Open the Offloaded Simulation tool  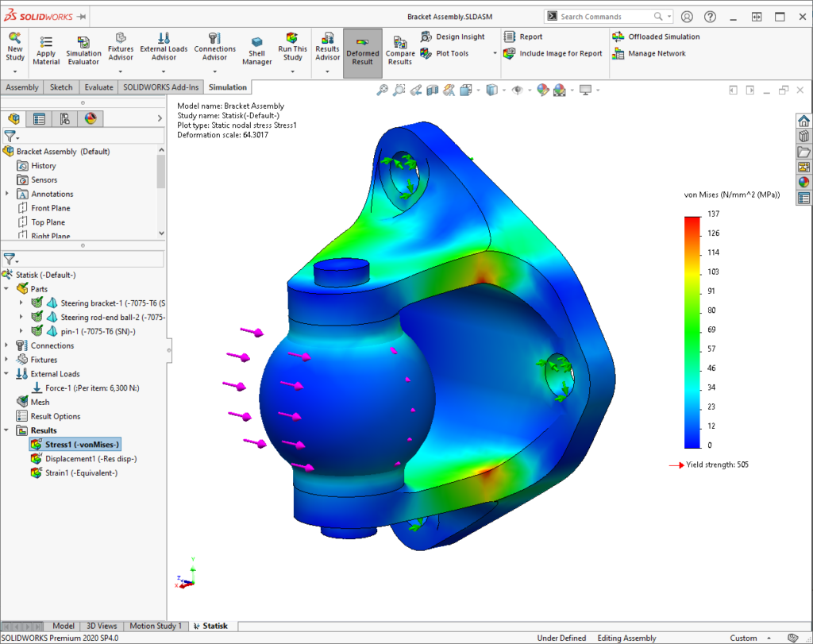618,37
